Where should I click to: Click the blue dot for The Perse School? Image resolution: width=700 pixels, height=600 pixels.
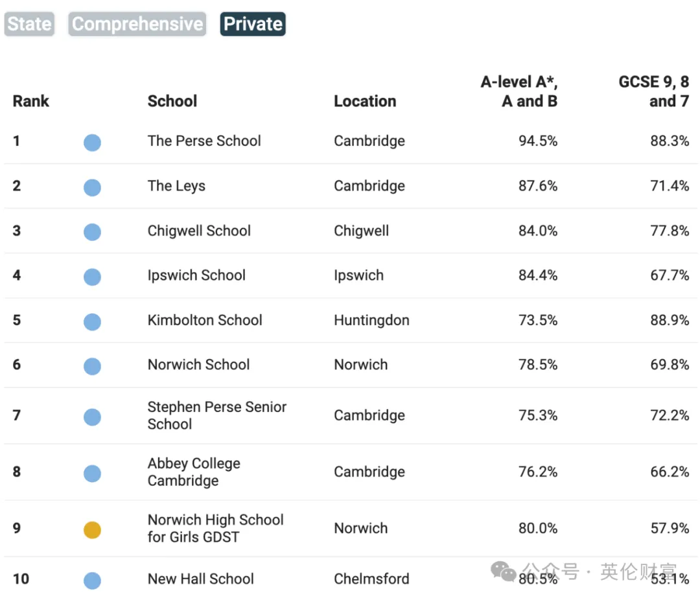[93, 143]
